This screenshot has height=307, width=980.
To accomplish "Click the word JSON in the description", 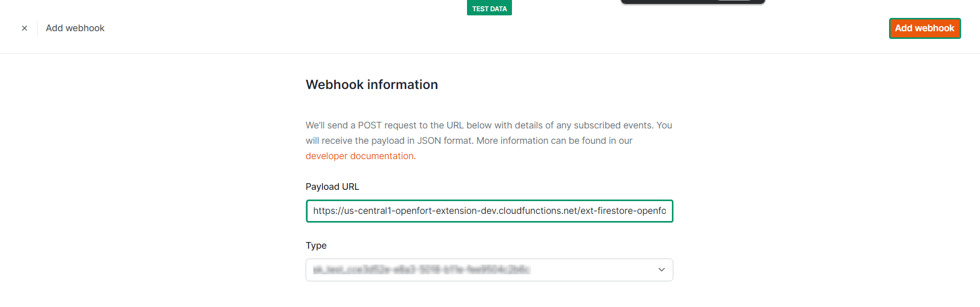I will pyautogui.click(x=429, y=141).
